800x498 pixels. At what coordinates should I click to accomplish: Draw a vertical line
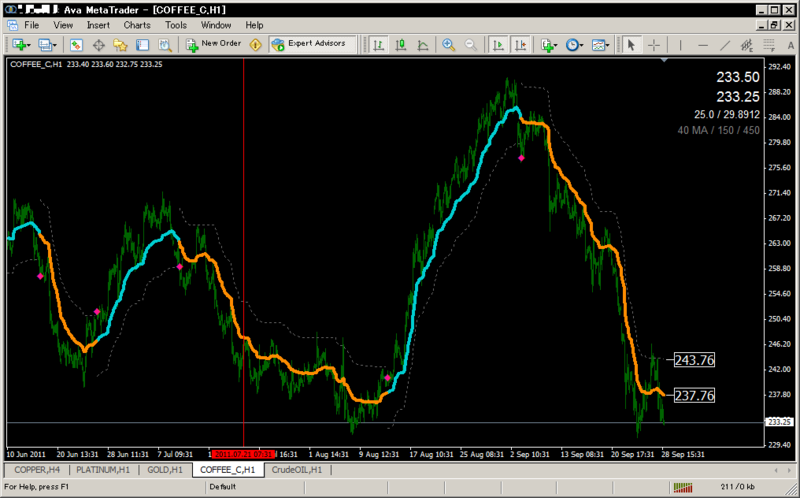click(681, 45)
